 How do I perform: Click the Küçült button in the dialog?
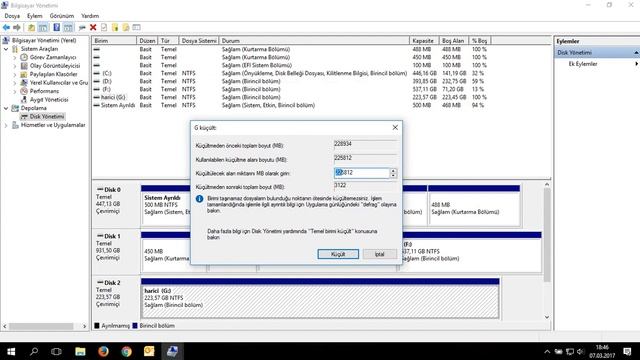338,254
